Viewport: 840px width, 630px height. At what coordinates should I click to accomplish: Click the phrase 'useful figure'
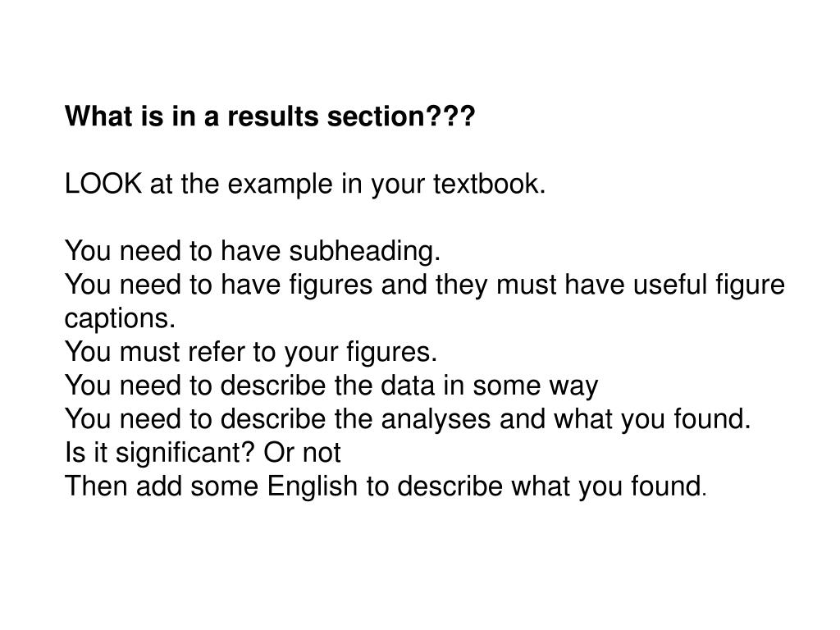click(709, 285)
